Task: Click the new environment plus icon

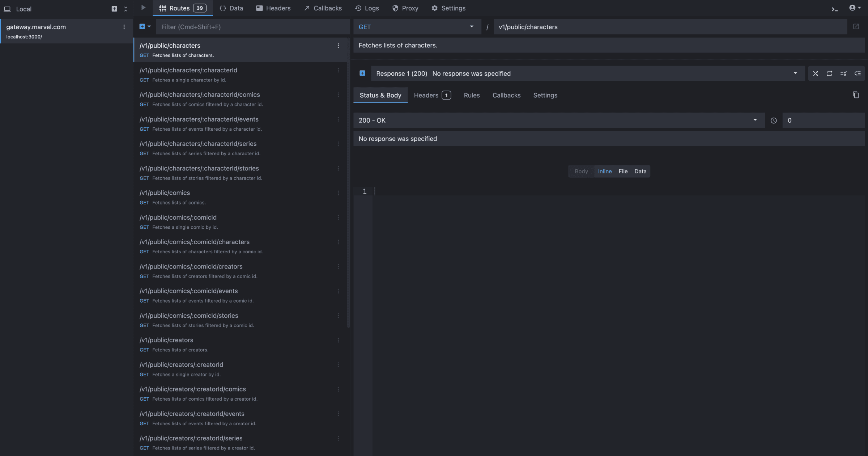Action: pyautogui.click(x=114, y=9)
